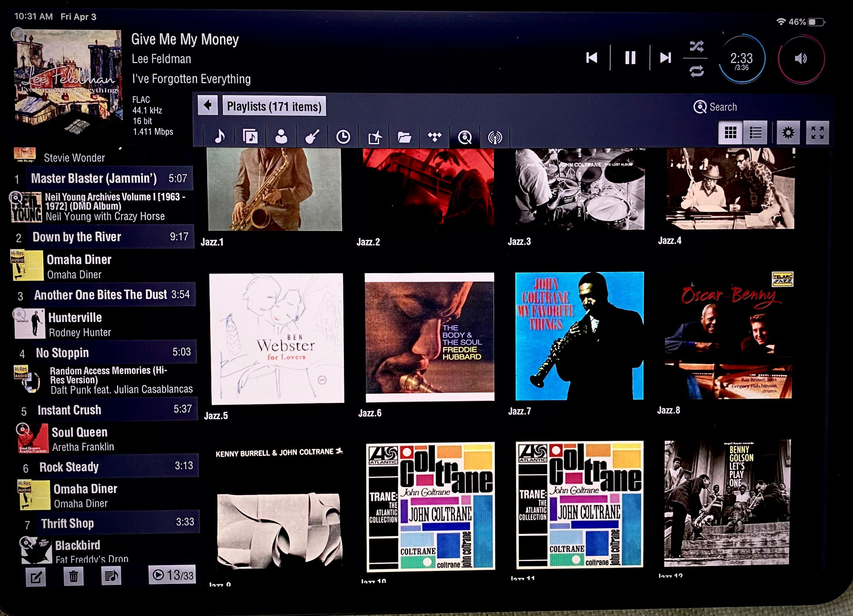Open internet radio with the broadcast icon
The width and height of the screenshot is (853, 616).
[x=495, y=137]
